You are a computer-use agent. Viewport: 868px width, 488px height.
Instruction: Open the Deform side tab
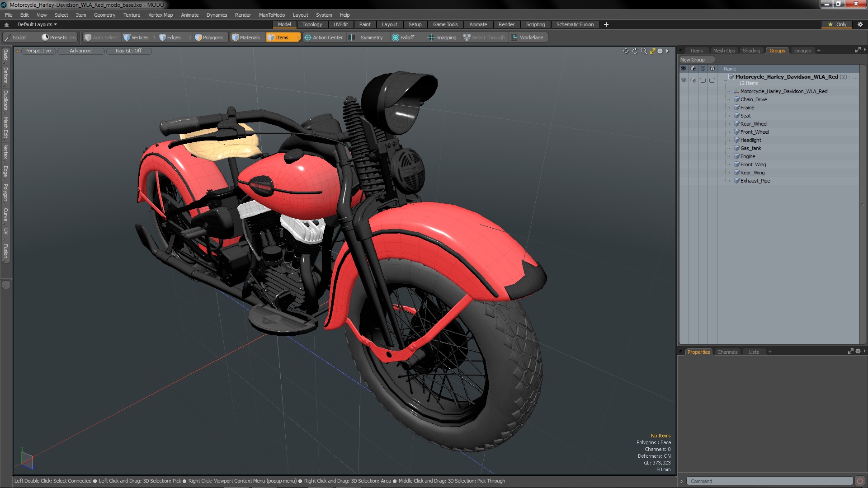5,76
